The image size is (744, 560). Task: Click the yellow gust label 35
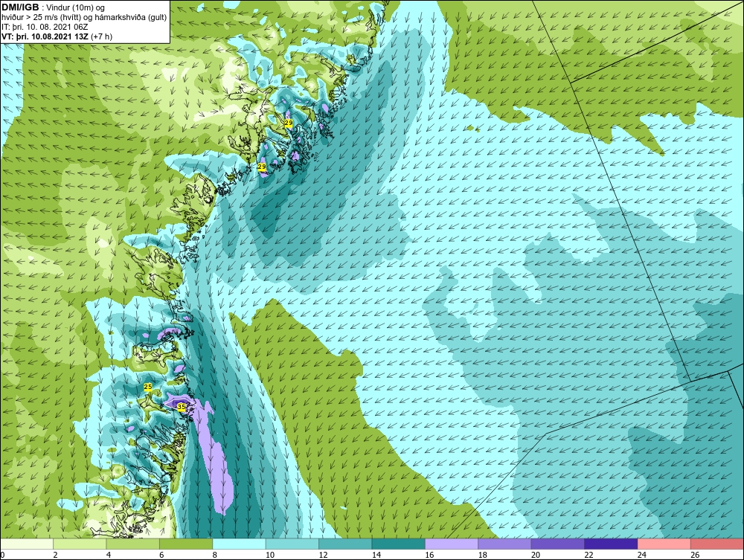tap(181, 406)
